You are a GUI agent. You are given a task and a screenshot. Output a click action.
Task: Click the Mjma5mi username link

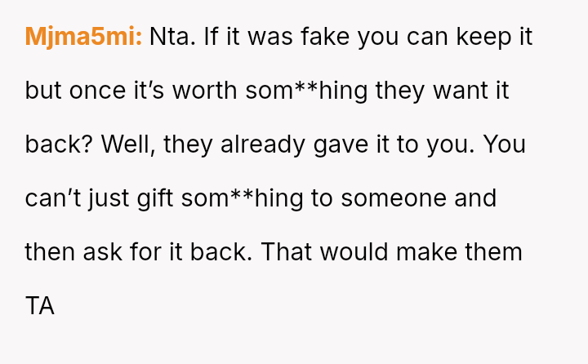click(83, 38)
